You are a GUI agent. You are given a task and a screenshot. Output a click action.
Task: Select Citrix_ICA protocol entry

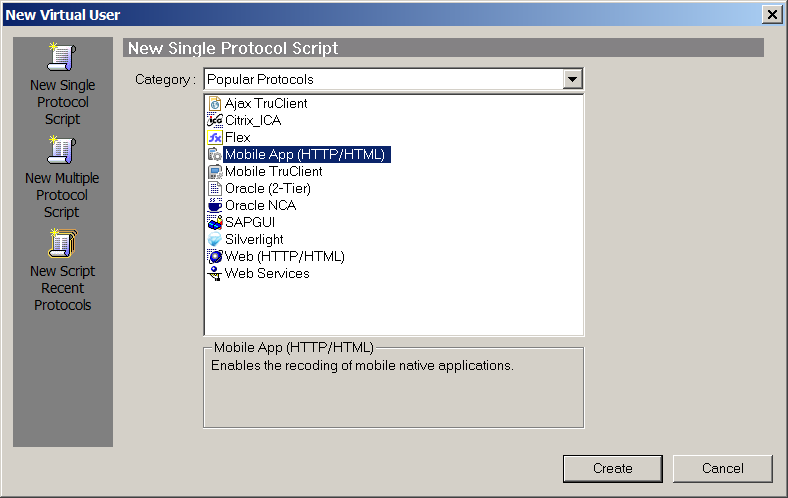tap(253, 121)
